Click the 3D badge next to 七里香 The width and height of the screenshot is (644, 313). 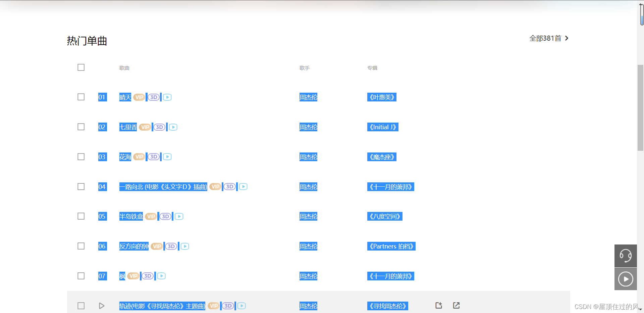160,127
